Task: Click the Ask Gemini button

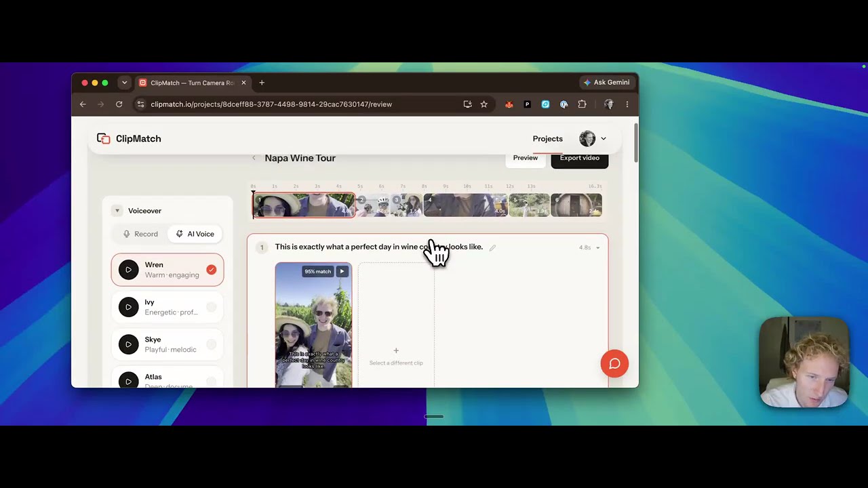Action: pyautogui.click(x=607, y=83)
